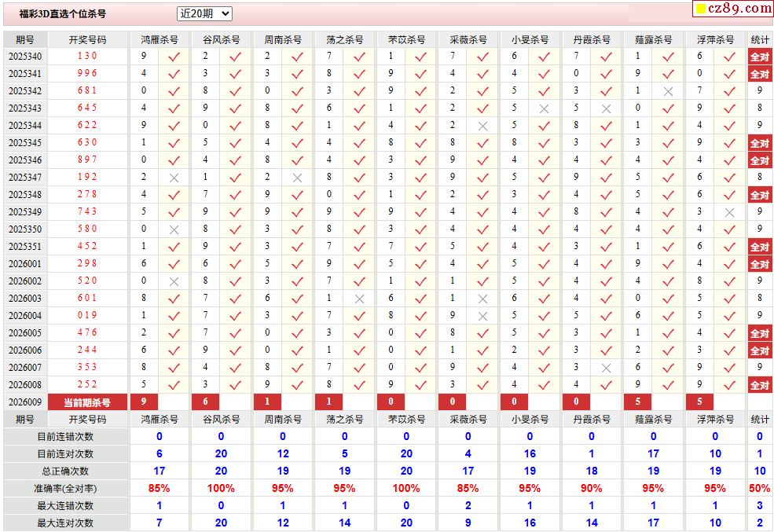Click the cz89.com site logo
Screen dimensions: 774x532
click(x=732, y=9)
